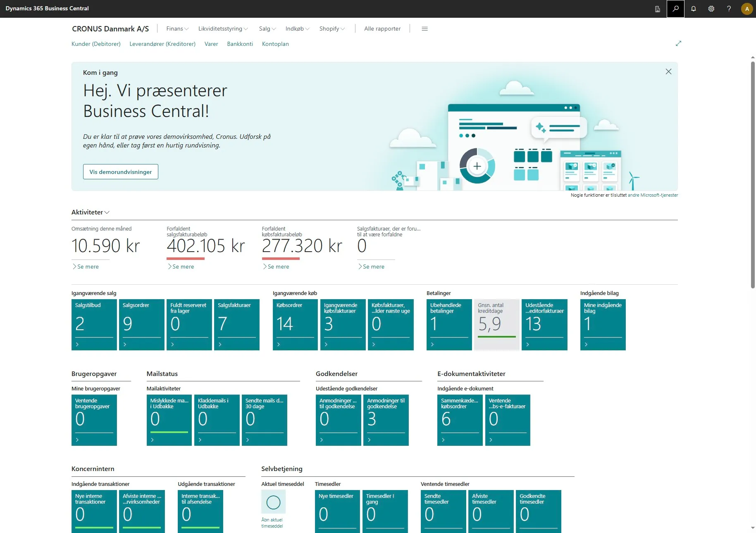Expand the Aktiviteter dropdown

coord(91,212)
